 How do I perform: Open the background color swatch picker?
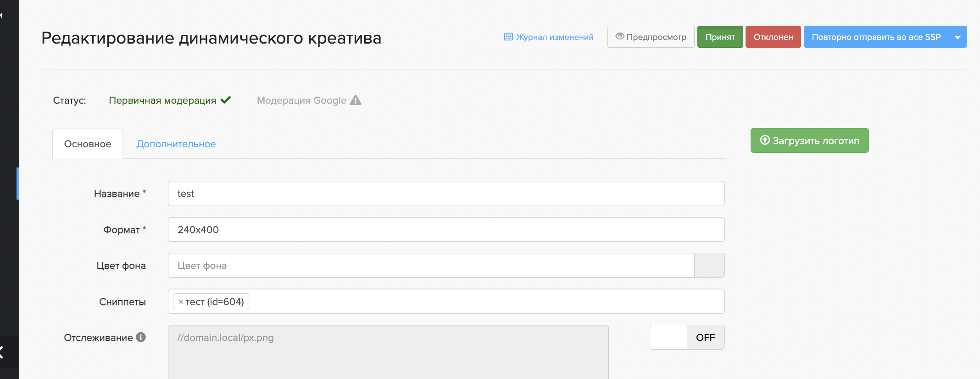coord(709,266)
